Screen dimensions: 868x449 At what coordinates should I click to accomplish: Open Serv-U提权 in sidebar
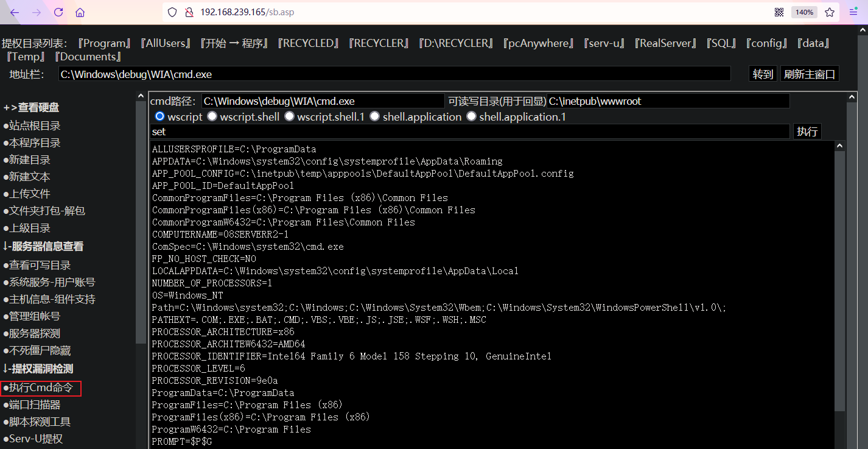(33, 439)
